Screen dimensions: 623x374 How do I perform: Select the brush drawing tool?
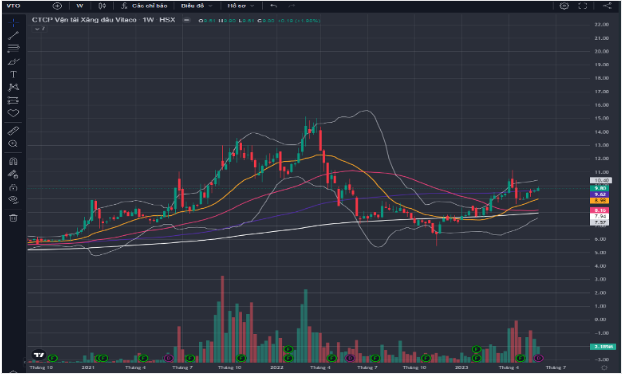(x=14, y=62)
